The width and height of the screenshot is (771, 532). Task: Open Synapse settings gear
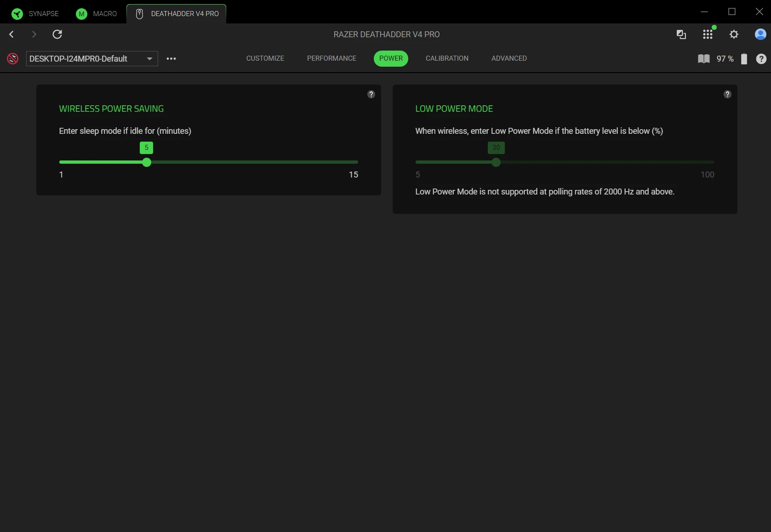point(734,34)
